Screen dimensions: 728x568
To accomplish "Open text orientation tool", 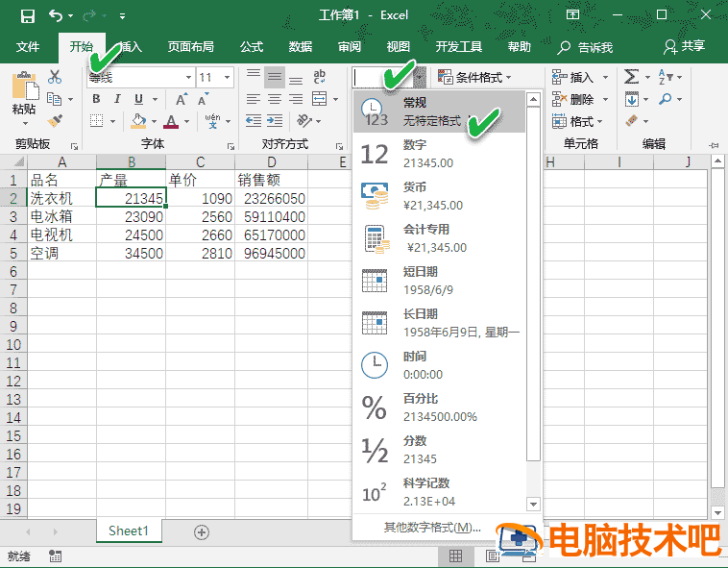I will 304,121.
